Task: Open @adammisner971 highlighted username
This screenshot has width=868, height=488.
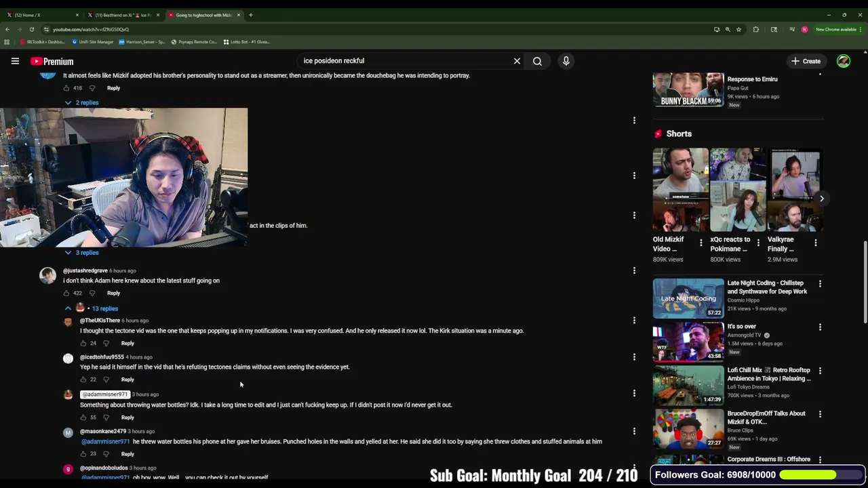Action: pyautogui.click(x=104, y=394)
